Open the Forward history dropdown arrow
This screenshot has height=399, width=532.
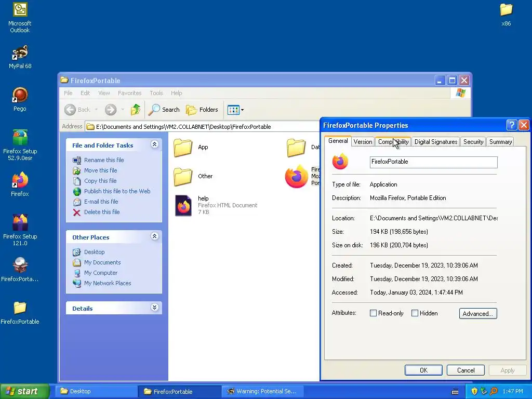click(x=123, y=110)
